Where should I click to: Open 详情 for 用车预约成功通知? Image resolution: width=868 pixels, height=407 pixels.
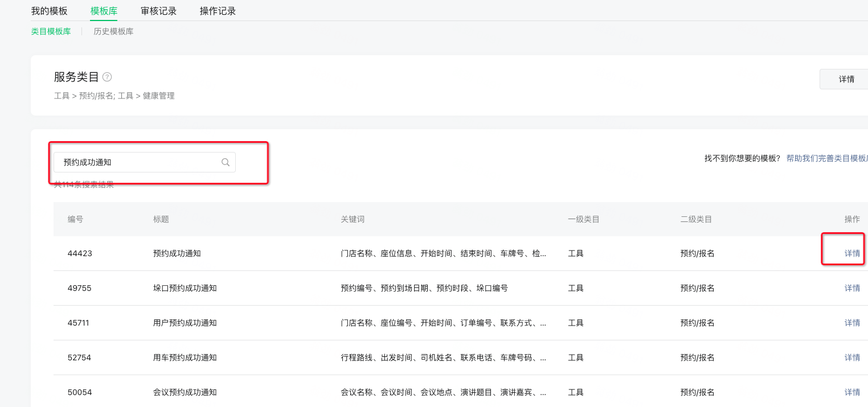tap(852, 357)
